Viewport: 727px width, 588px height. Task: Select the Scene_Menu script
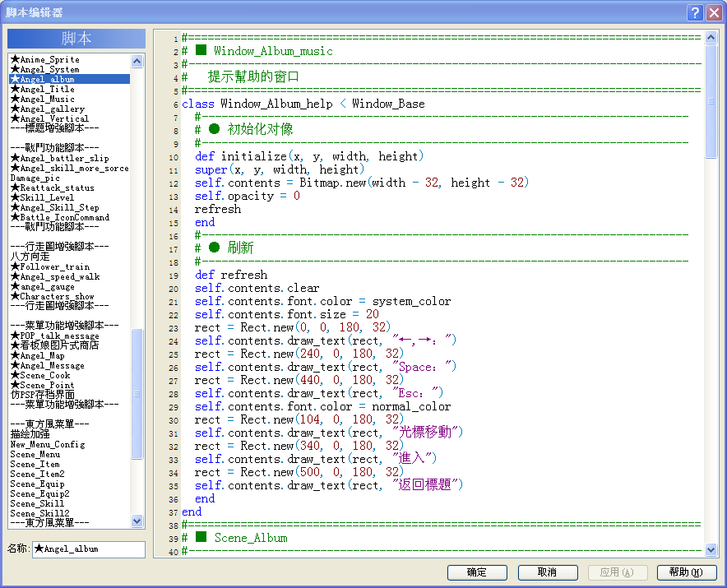(70, 455)
